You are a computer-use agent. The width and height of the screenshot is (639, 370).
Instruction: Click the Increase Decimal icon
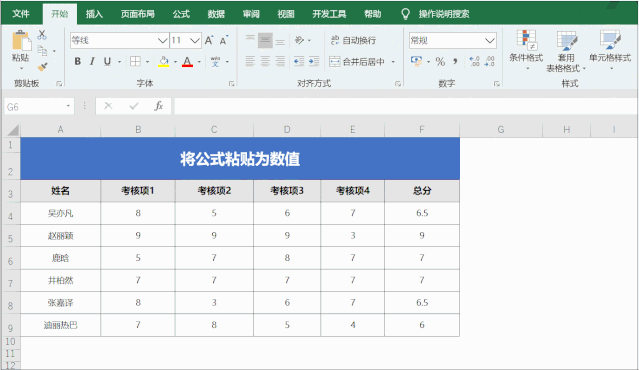pyautogui.click(x=474, y=62)
